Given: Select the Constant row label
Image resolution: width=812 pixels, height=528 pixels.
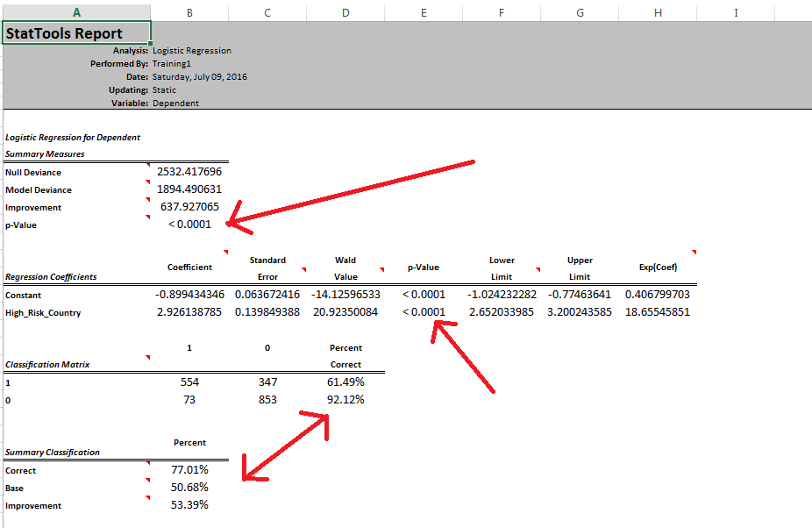Looking at the screenshot, I should [24, 296].
